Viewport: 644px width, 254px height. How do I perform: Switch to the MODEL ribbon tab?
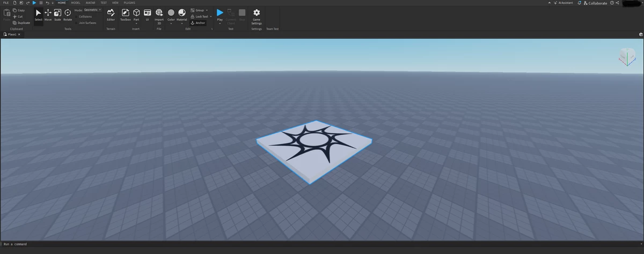[76, 3]
